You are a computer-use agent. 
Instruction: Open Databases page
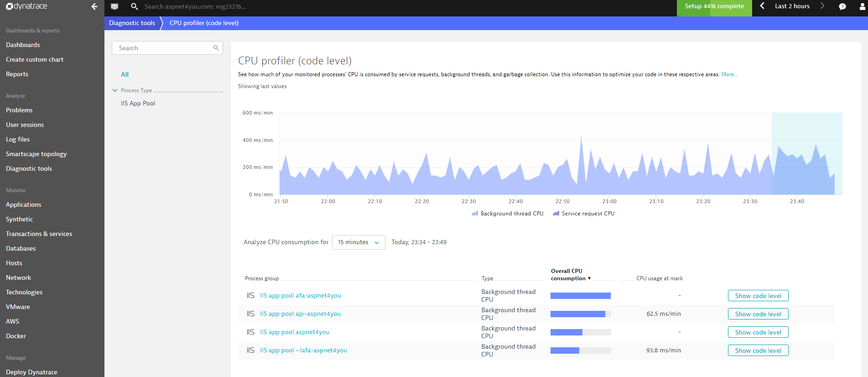point(21,248)
